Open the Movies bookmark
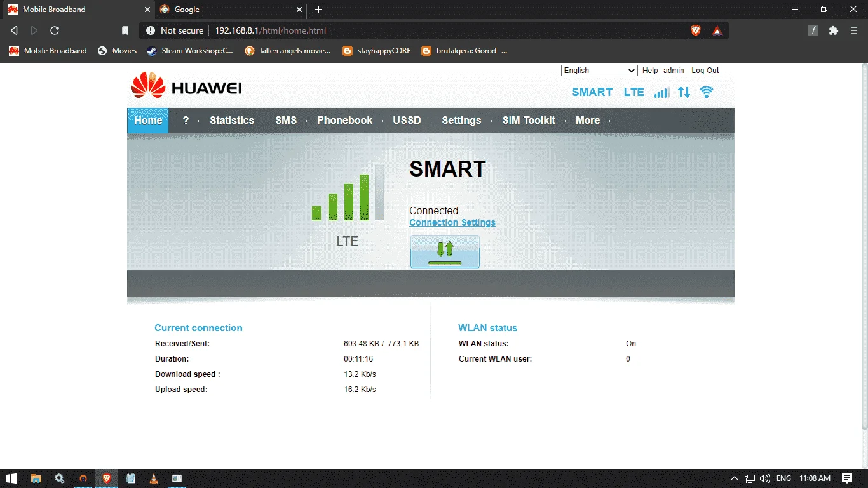This screenshot has height=488, width=868. pyautogui.click(x=117, y=51)
